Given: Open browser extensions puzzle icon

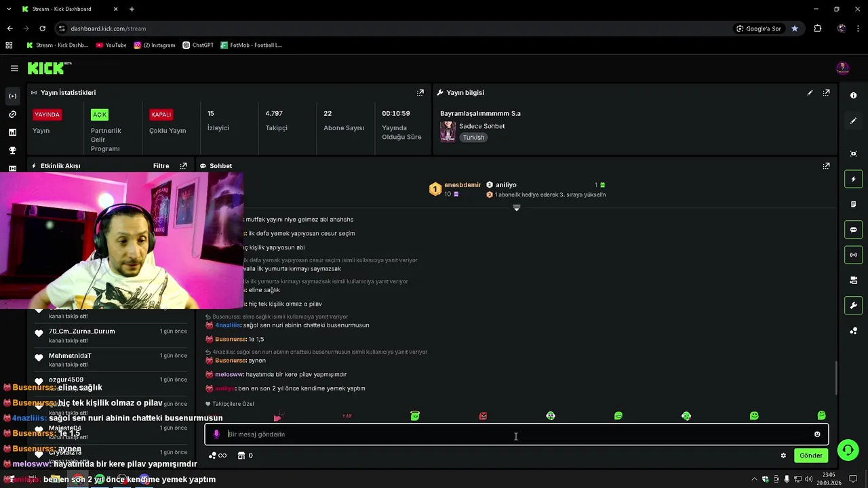Looking at the screenshot, I should [x=817, y=28].
